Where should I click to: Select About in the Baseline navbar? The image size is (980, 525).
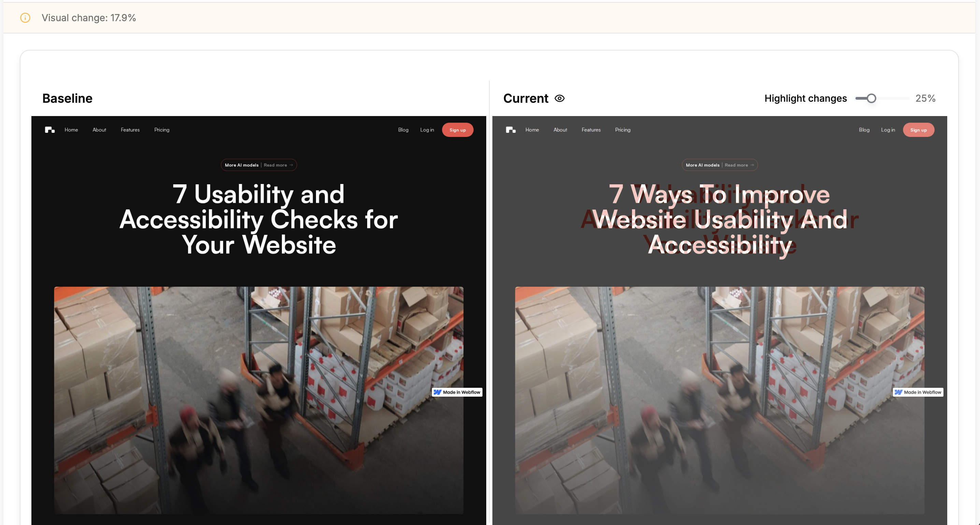99,130
